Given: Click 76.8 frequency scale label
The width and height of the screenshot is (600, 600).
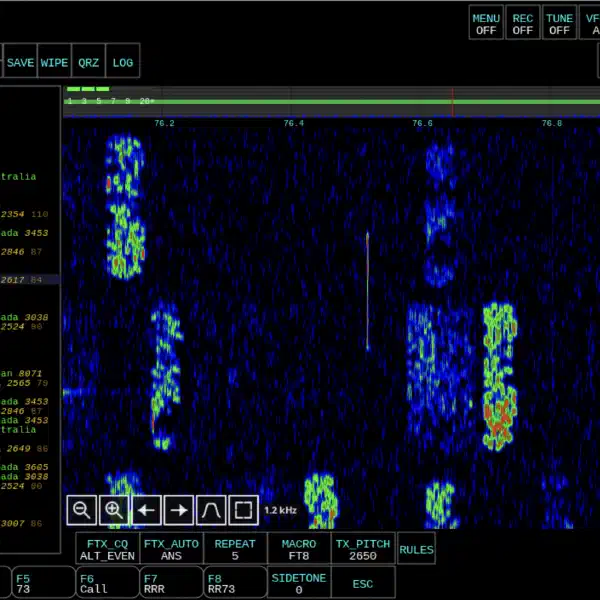Looking at the screenshot, I should [552, 123].
